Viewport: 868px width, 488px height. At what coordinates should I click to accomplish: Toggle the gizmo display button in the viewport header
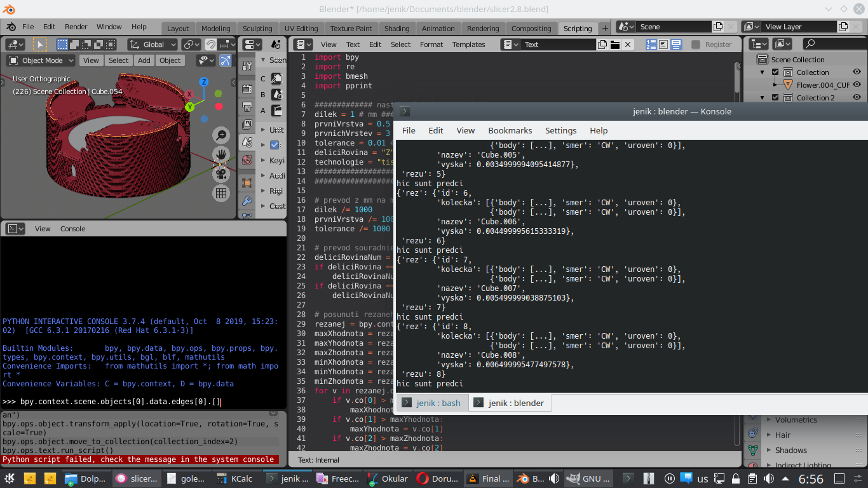pos(226,60)
